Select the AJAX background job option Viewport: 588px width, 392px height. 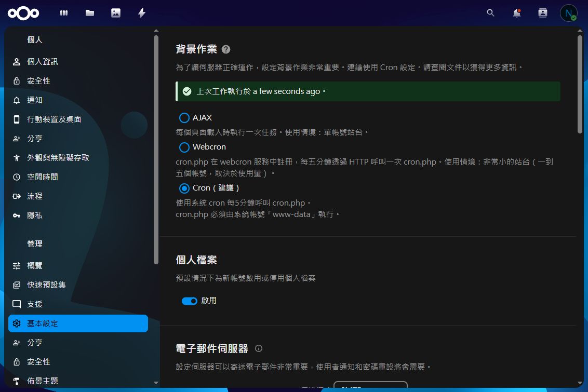click(x=184, y=118)
